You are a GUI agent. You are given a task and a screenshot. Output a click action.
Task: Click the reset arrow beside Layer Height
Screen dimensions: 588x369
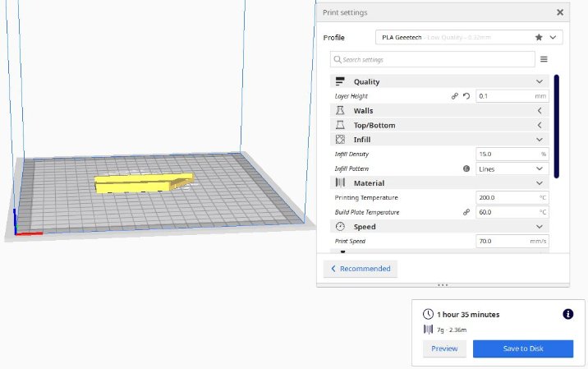[466, 96]
